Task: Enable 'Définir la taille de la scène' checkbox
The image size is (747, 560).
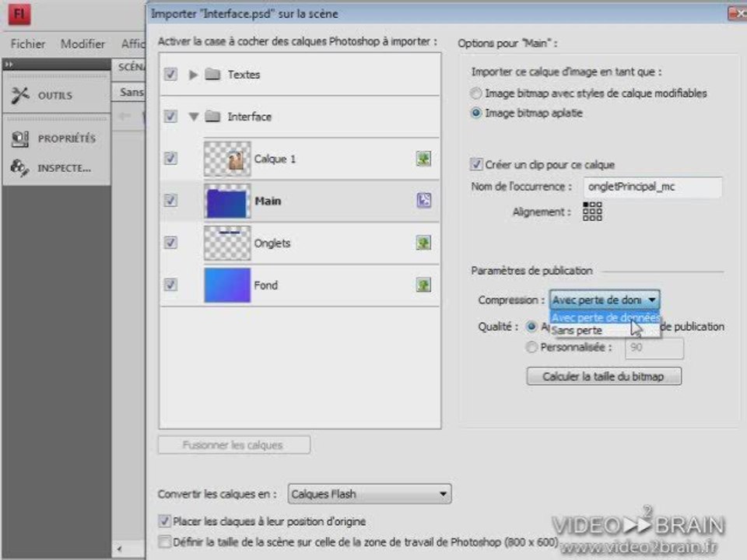Action: (x=164, y=541)
